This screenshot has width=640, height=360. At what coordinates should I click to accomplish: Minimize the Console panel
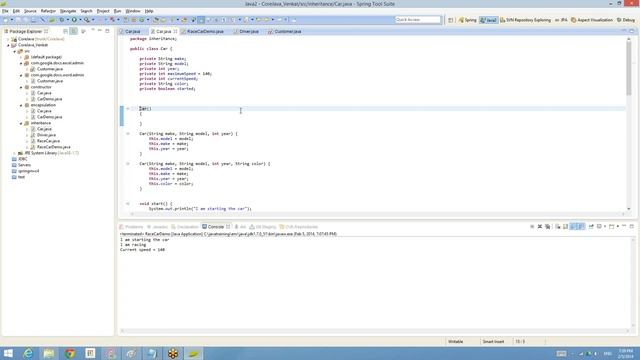point(624,226)
